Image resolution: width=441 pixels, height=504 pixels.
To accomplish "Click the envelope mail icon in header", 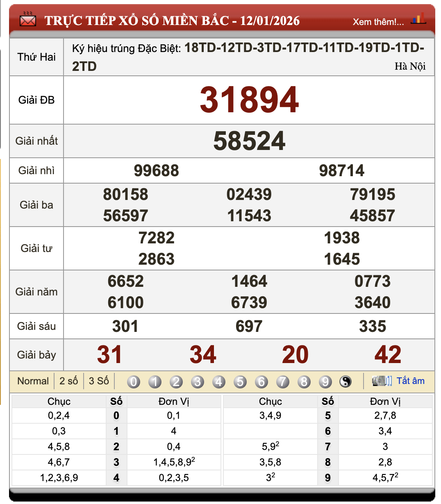I will 28,19.
